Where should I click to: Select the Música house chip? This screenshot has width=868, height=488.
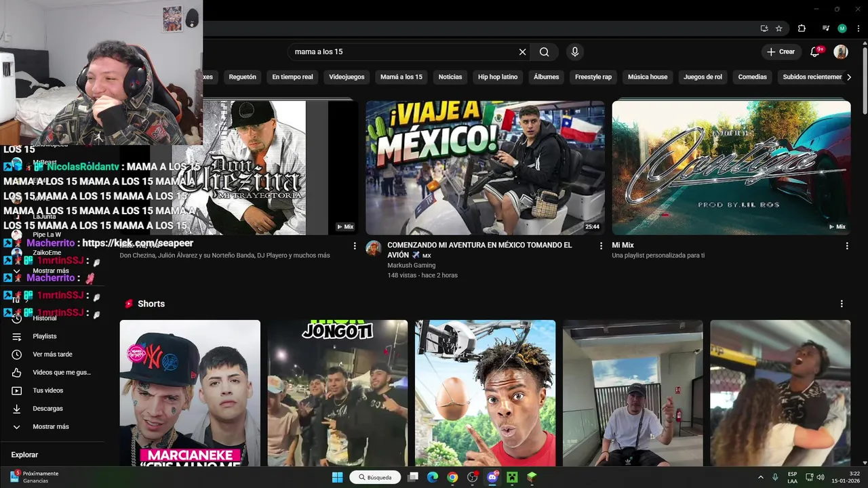coord(648,77)
